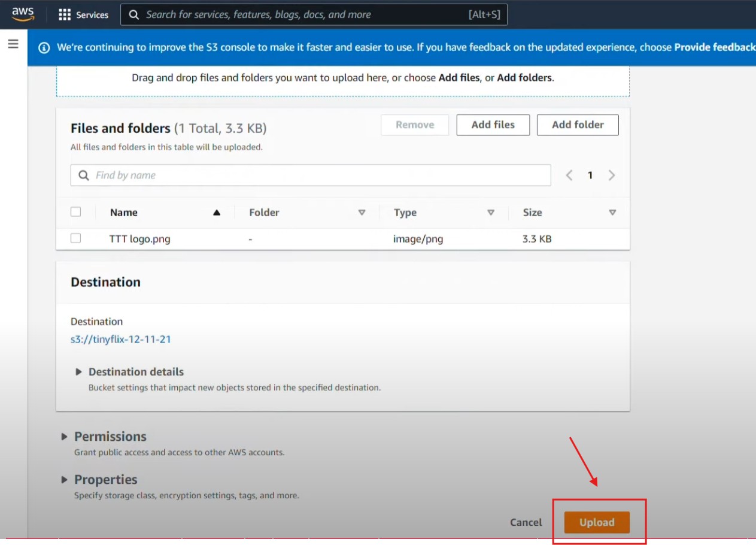Go to the previous page arrow
Screen dimensions: 756x545
click(569, 175)
